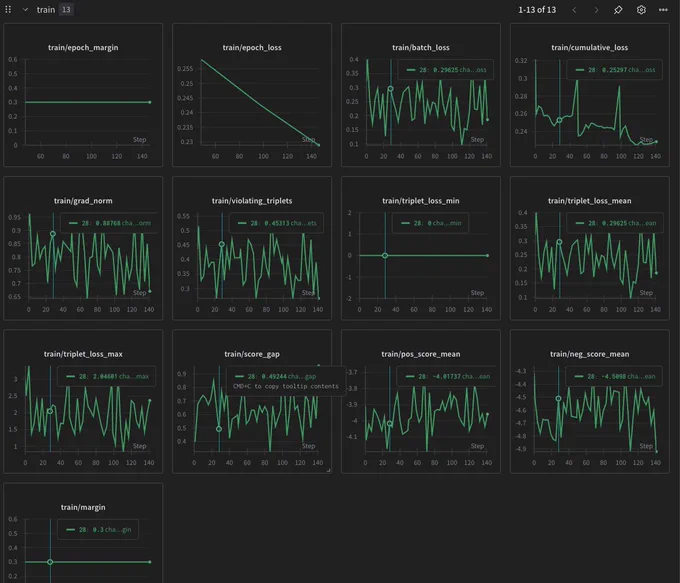
Task: Select the train/grad_norm chart title
Action: coord(83,200)
